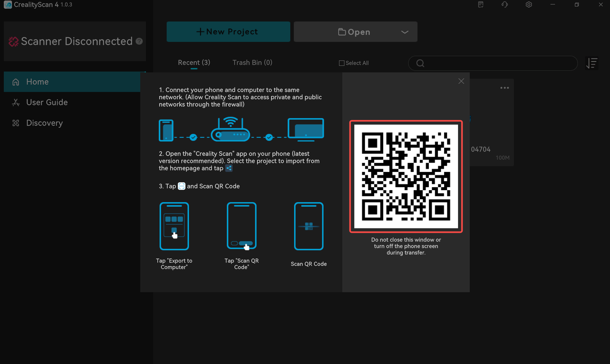This screenshot has height=364, width=610.
Task: Open the customer support headset icon
Action: [x=505, y=5]
